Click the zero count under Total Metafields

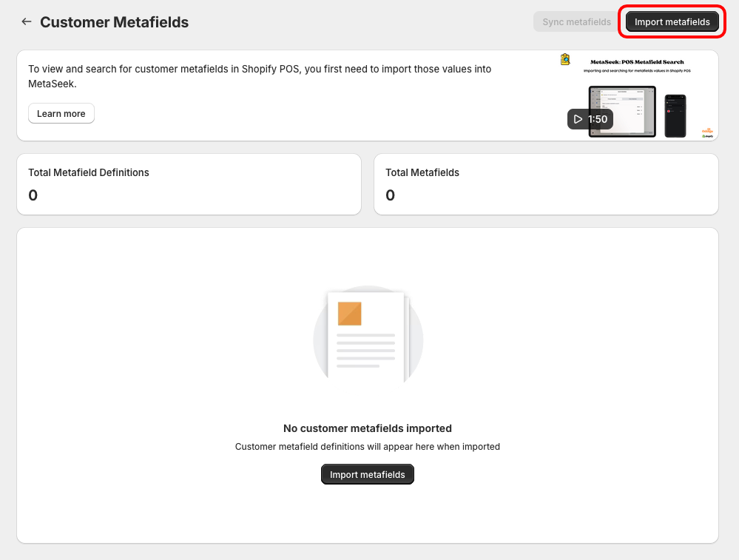[x=390, y=195]
